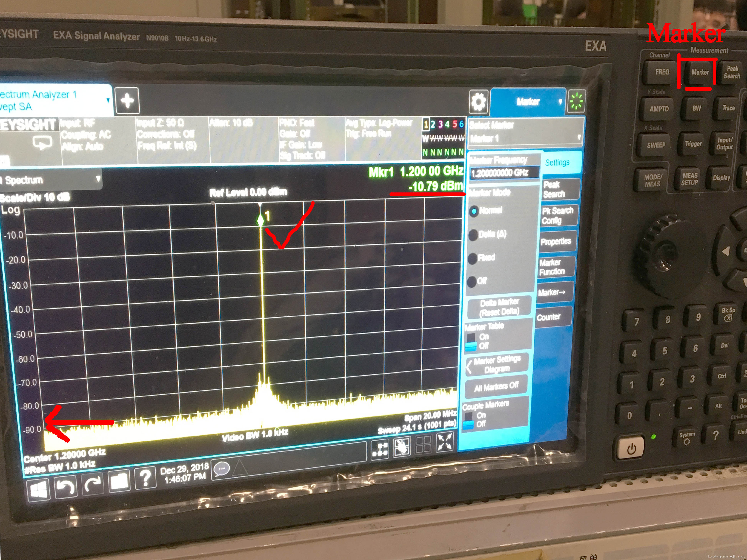Open the message speech bubble status icon
The width and height of the screenshot is (747, 560).
click(x=222, y=469)
